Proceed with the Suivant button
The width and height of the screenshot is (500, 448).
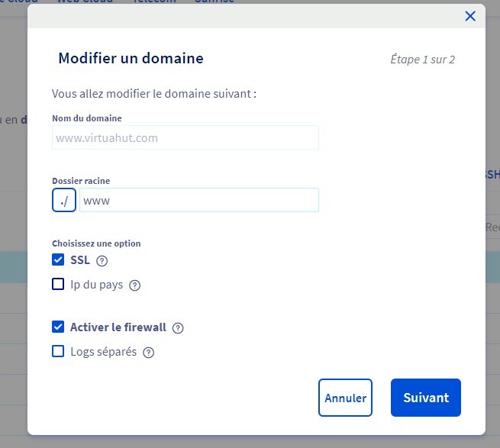[426, 398]
